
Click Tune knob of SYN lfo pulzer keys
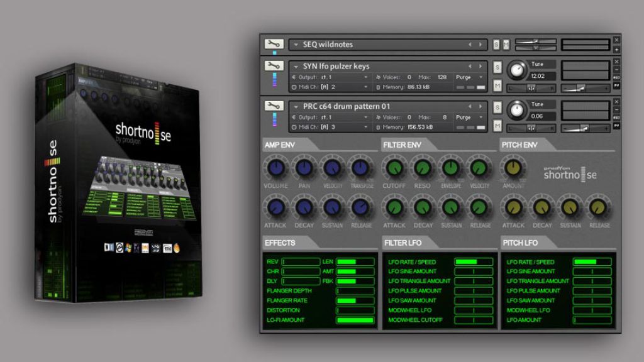[x=517, y=70]
